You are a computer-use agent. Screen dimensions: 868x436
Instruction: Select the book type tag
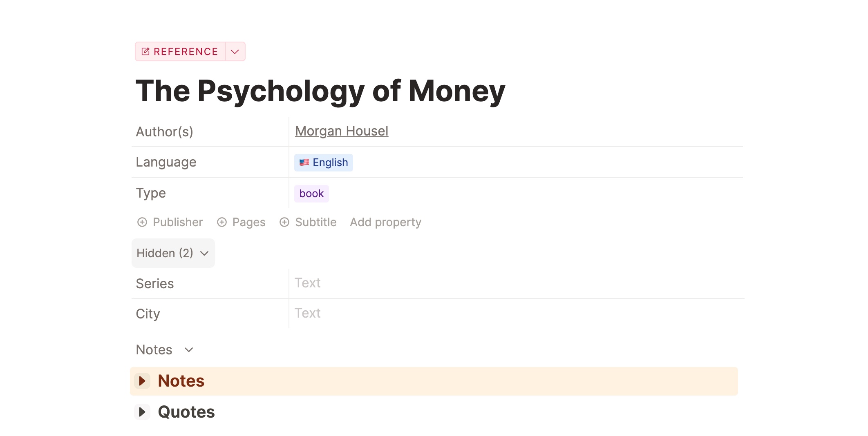(311, 194)
